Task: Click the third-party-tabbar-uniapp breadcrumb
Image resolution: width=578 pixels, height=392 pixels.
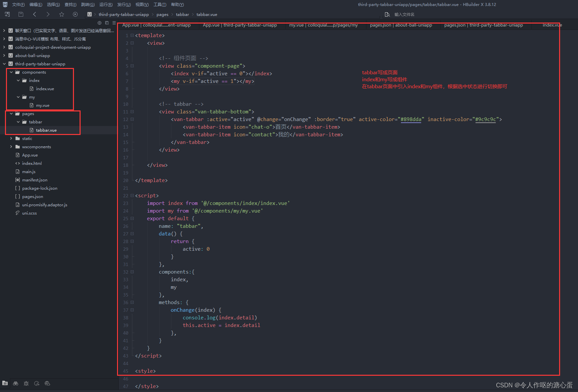Action: click(x=124, y=15)
